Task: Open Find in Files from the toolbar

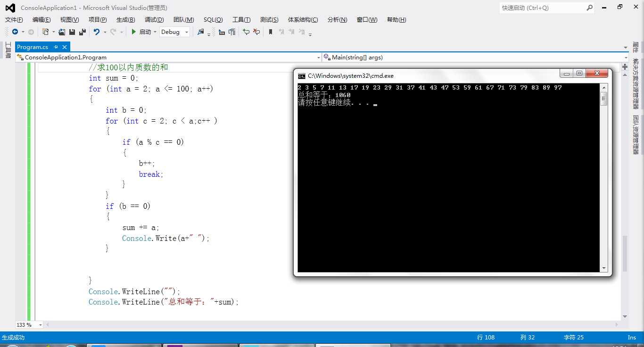Action: [x=201, y=32]
